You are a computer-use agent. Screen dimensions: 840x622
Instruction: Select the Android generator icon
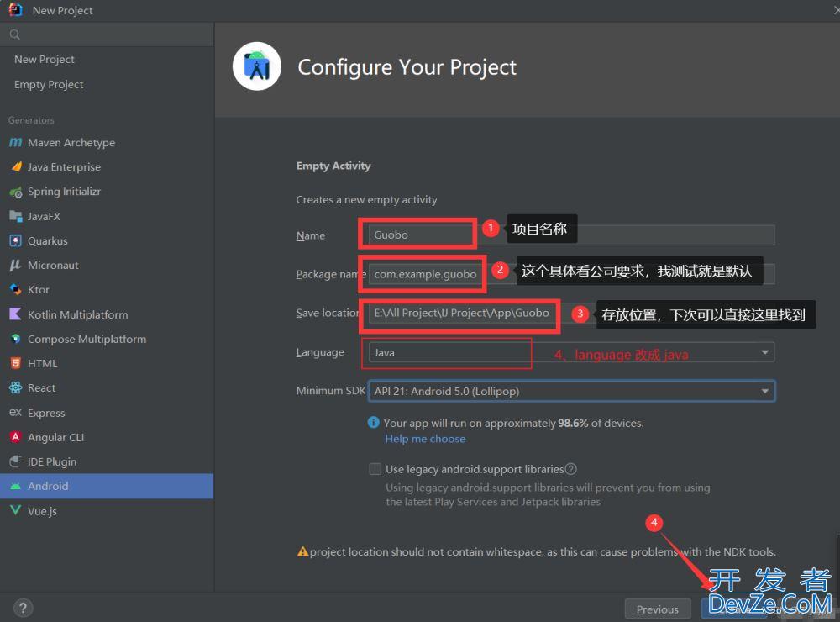[15, 487]
